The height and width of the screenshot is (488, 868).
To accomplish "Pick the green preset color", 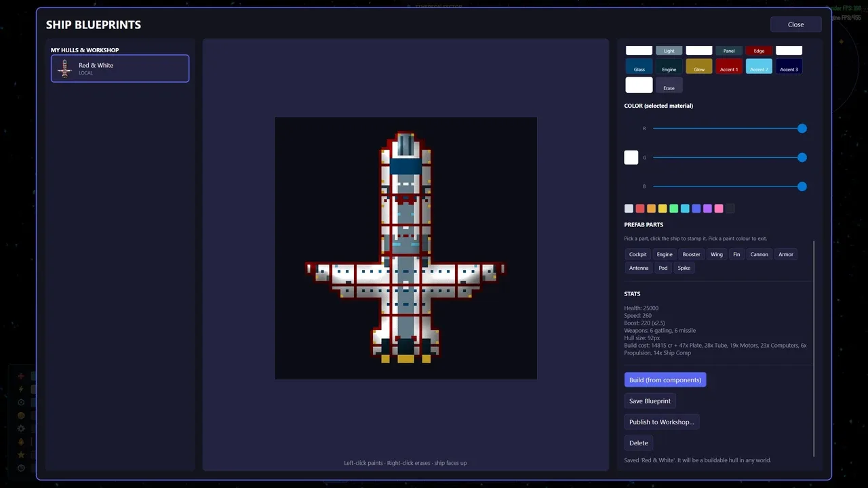I will tap(673, 209).
